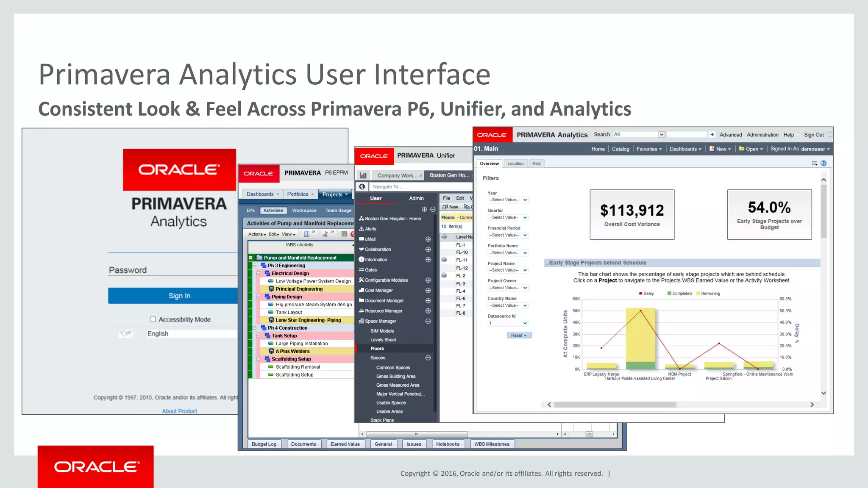
Task: Click the About Product link
Action: click(x=179, y=411)
